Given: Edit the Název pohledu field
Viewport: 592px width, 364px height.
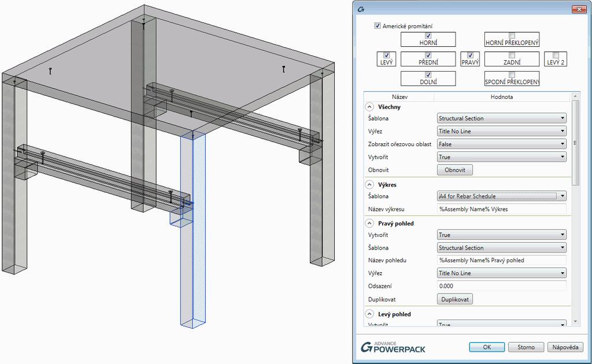Looking at the screenshot, I should [502, 260].
